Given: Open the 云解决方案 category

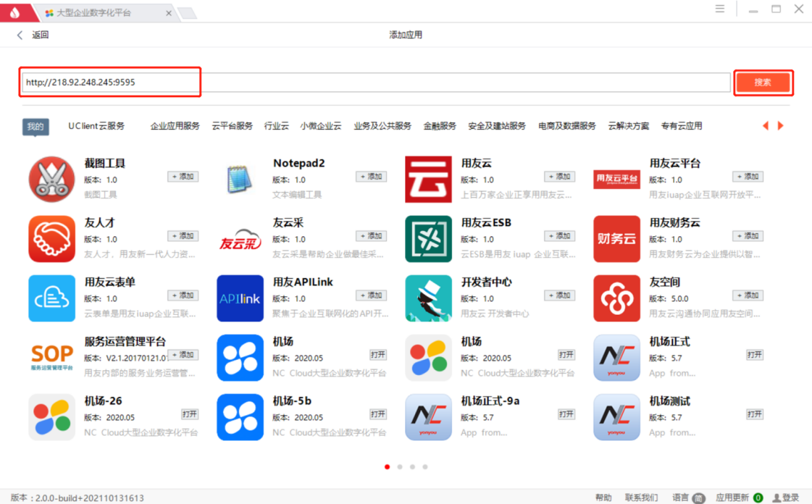Looking at the screenshot, I should [x=628, y=126].
